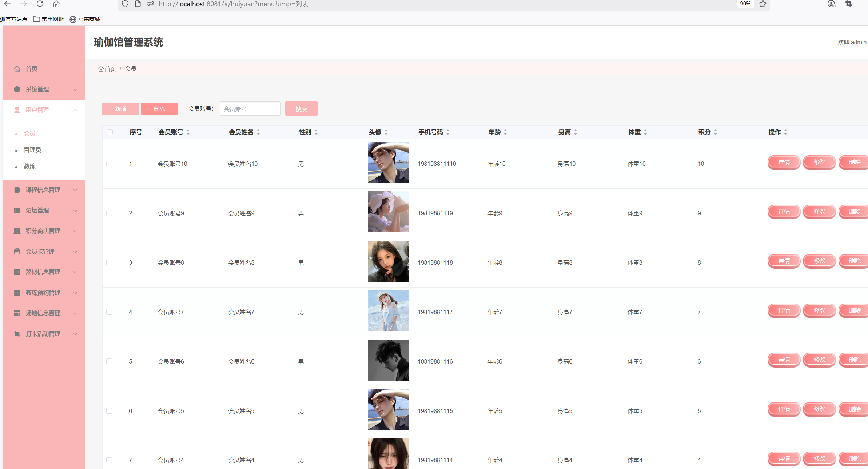The width and height of the screenshot is (868, 469).
Task: Check the row checkbox for 会员账号10
Action: 109,164
